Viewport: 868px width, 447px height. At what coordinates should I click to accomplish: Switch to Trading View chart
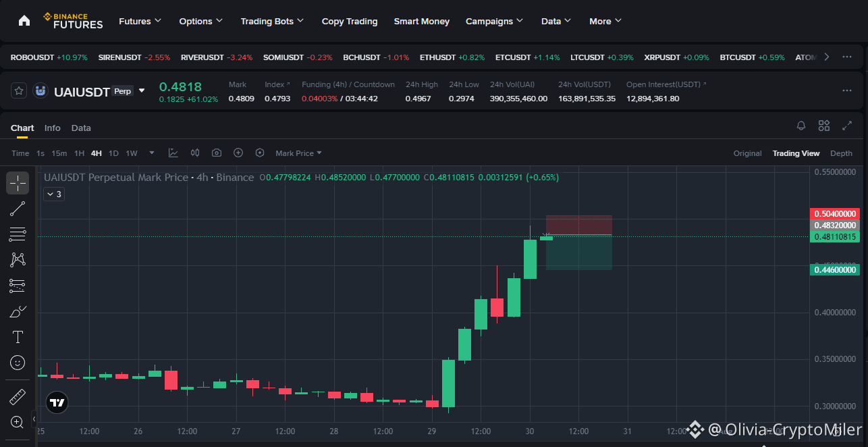point(796,153)
